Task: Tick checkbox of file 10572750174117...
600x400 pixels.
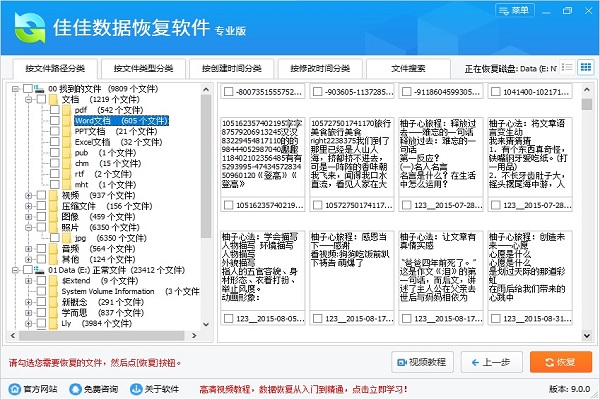Action: 318,205
